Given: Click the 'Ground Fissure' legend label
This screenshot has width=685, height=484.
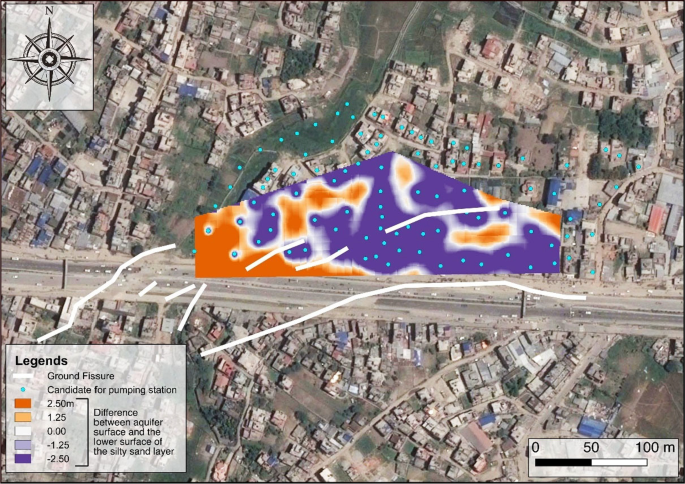Looking at the screenshot, I should [x=81, y=376].
